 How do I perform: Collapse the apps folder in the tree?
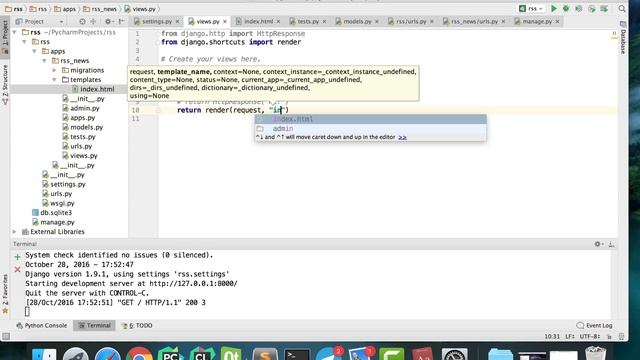point(35,51)
